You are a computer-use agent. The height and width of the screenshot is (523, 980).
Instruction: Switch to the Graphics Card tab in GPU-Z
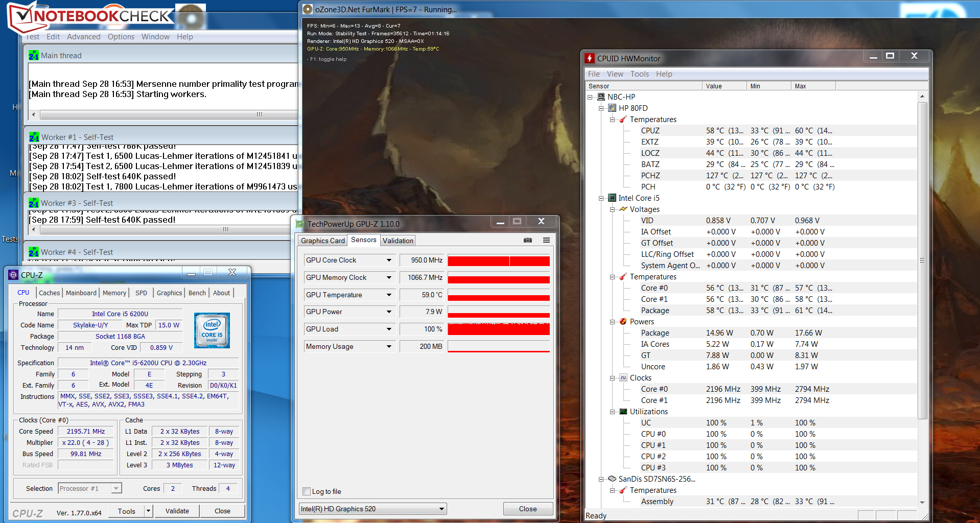(322, 241)
